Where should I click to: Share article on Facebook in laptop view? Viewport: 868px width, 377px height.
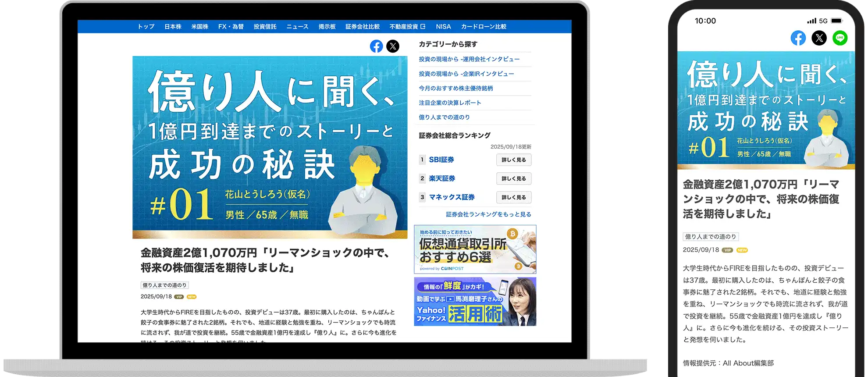[x=376, y=46]
